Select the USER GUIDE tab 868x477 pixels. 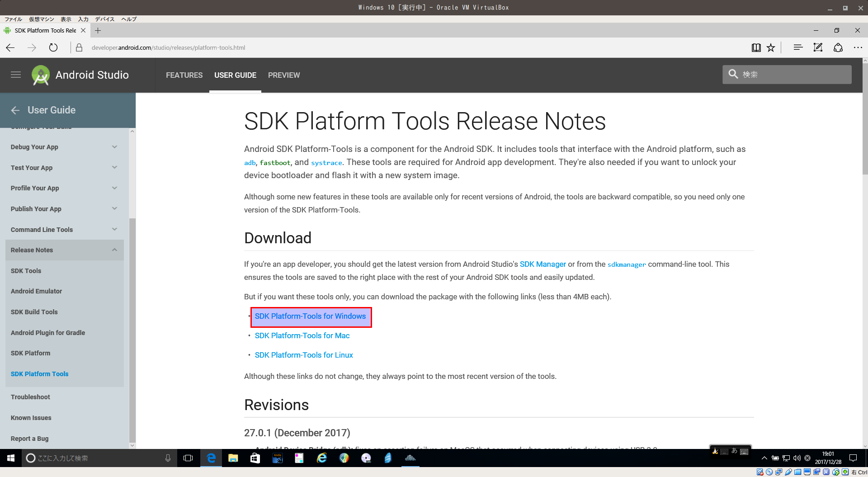coord(235,75)
